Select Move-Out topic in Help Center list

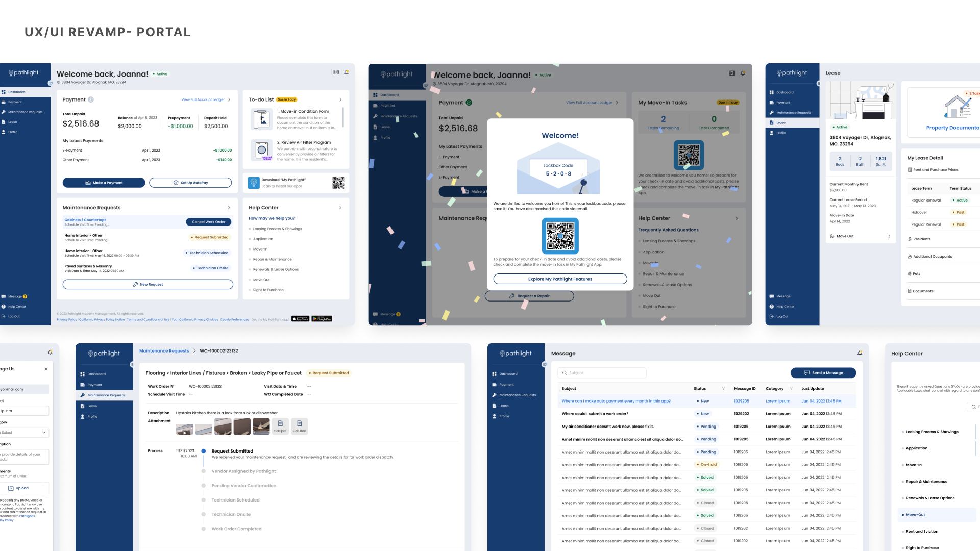pyautogui.click(x=915, y=515)
